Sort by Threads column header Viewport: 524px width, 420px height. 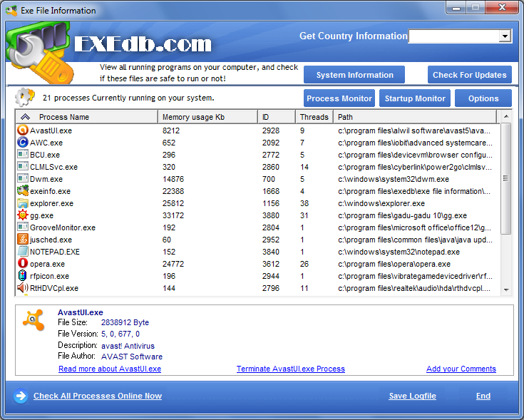[314, 117]
